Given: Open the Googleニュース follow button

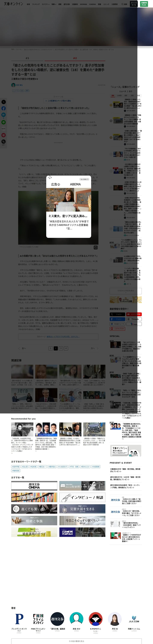Looking at the screenshot, I should [117, 324].
